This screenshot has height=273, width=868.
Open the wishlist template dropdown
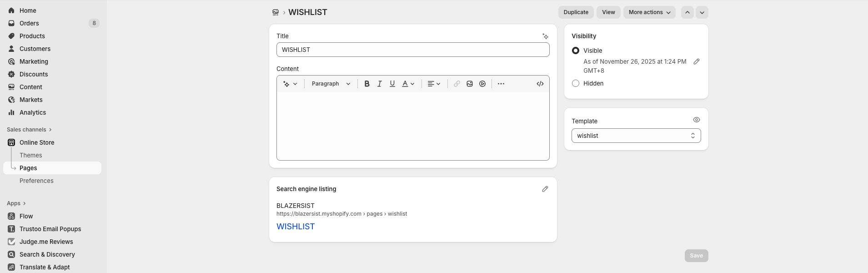[636, 136]
